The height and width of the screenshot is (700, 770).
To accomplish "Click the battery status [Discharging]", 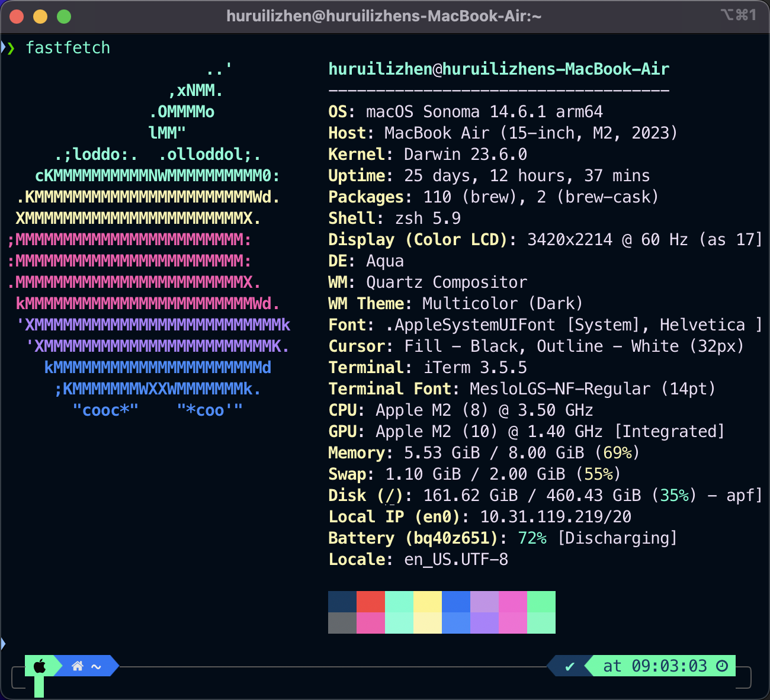I will coord(617,538).
